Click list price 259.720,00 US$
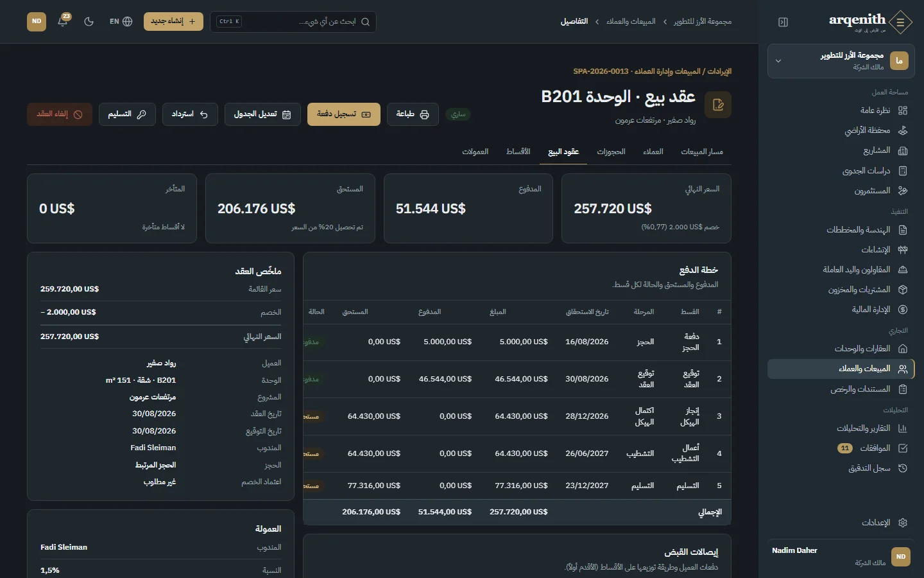The image size is (924, 578). click(x=69, y=289)
